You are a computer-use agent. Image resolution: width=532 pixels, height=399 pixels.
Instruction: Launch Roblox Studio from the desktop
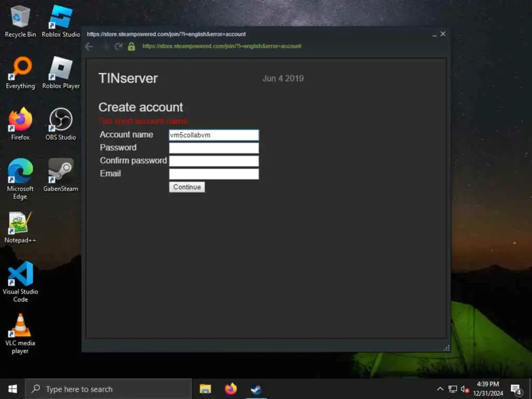pos(61,21)
